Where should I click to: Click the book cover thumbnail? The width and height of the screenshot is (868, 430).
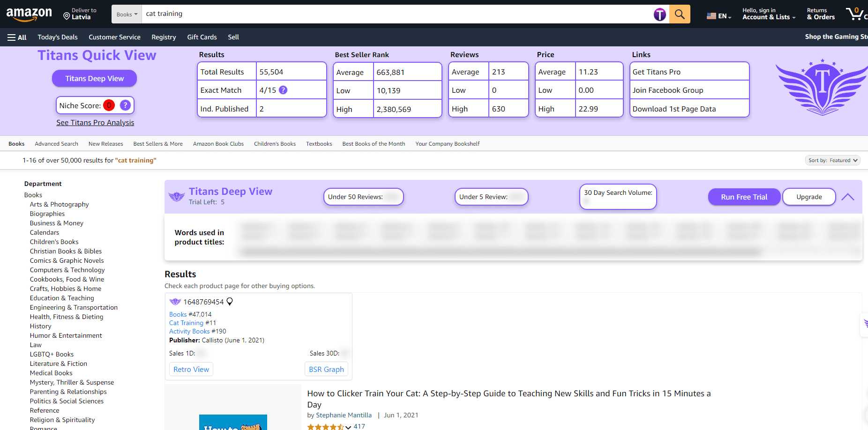233,422
